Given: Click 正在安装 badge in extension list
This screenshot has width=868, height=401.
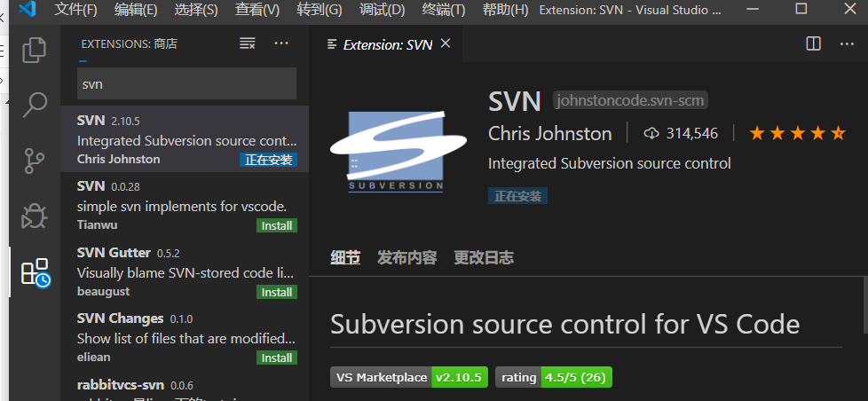Looking at the screenshot, I should pyautogui.click(x=269, y=160).
